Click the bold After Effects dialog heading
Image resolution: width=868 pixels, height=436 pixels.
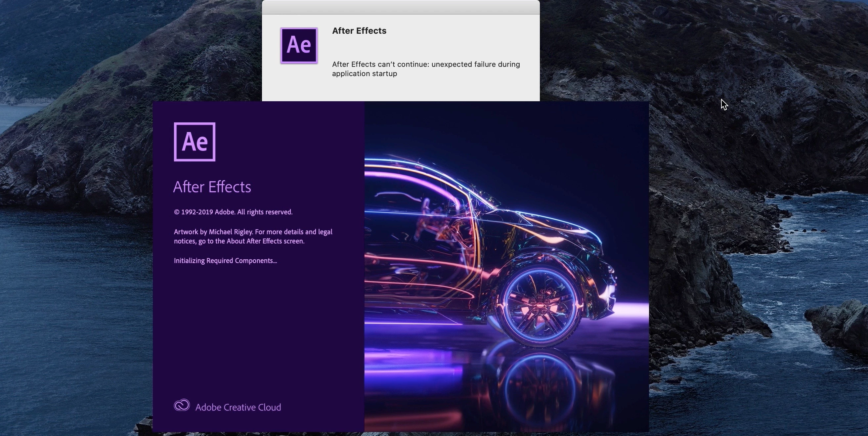pyautogui.click(x=359, y=31)
